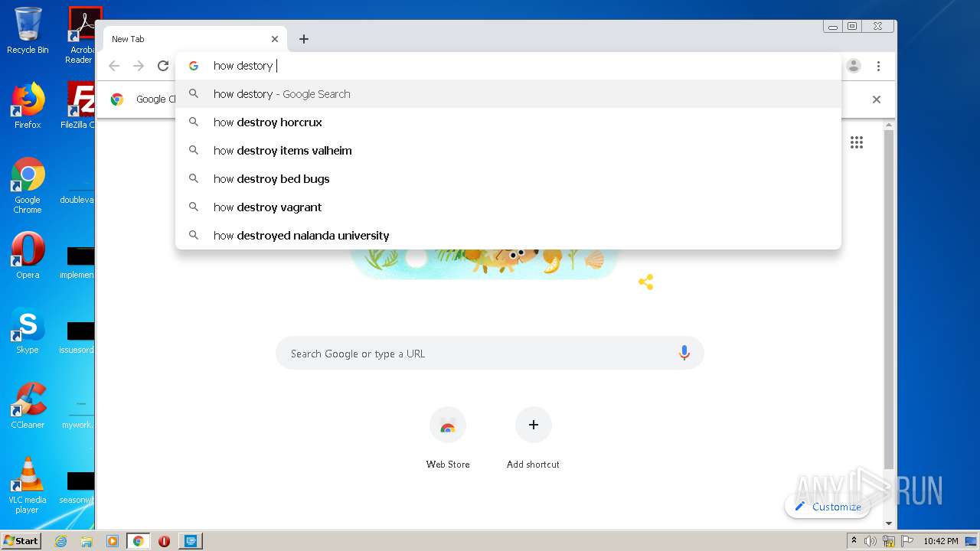This screenshot has height=551, width=980.
Task: Show hidden tray icons arrow
Action: pos(854,541)
